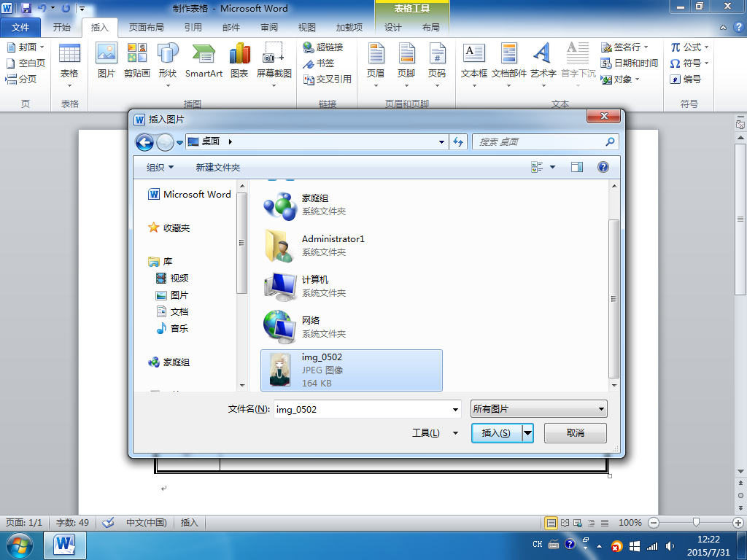Expand the Signature Line (签名行) dropdown
Viewport: 747px width, 560px height.
646,47
